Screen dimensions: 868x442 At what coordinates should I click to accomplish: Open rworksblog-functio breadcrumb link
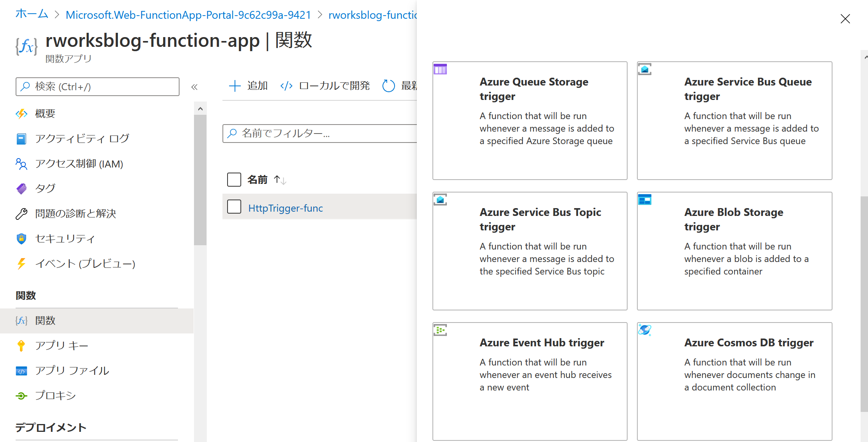(x=373, y=15)
